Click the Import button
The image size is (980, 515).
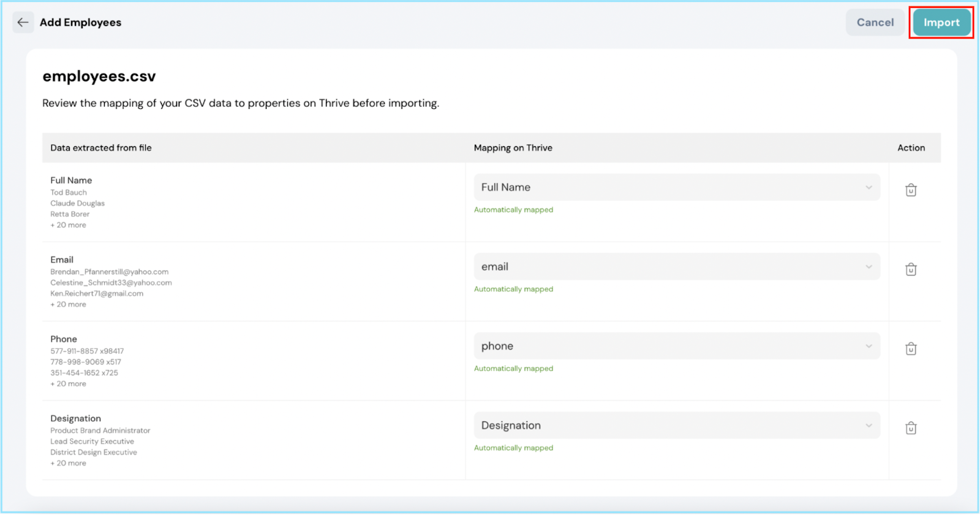[x=941, y=23]
